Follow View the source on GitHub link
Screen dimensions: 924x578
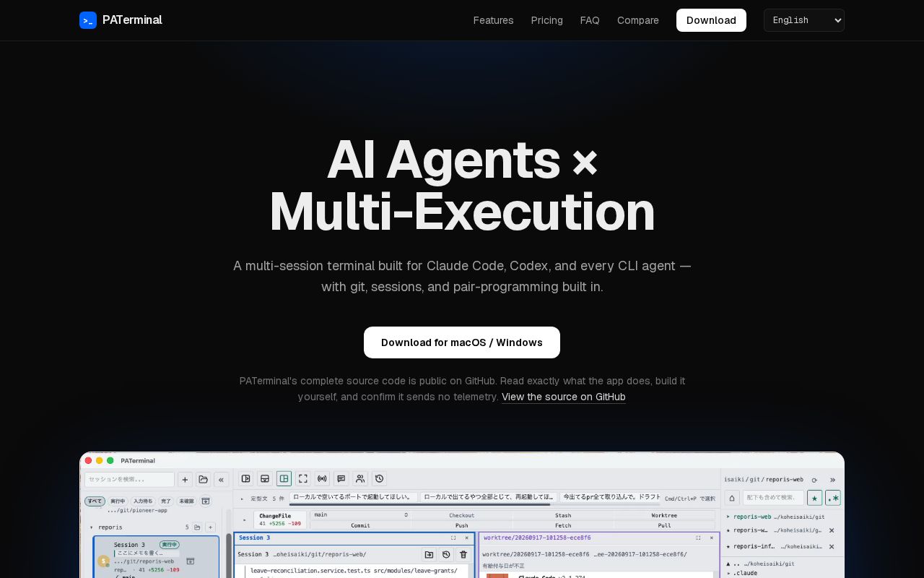(x=564, y=397)
